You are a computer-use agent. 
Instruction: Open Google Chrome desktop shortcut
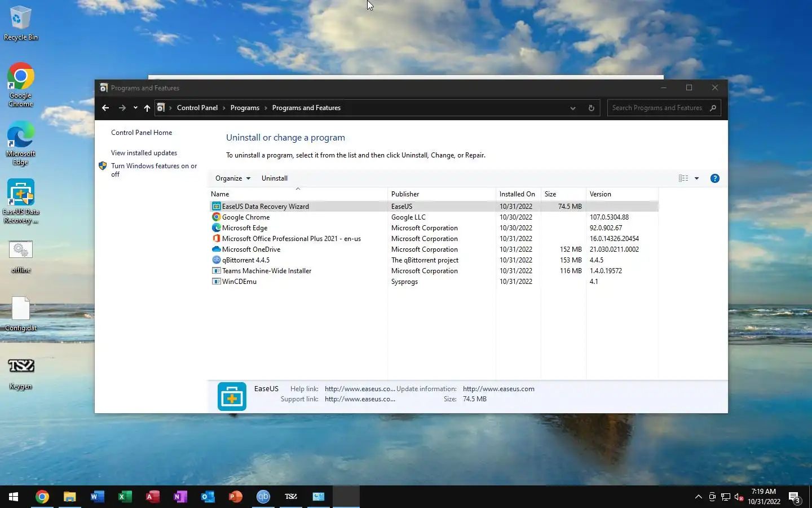(20, 85)
